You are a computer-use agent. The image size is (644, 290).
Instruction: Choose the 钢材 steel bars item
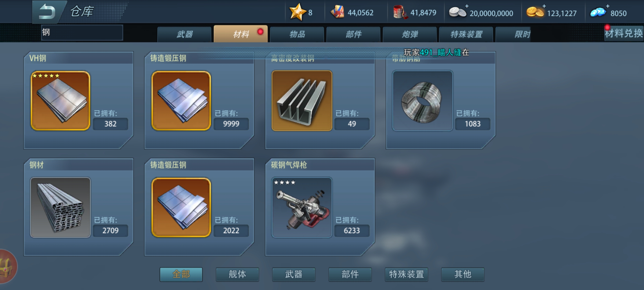(x=60, y=207)
